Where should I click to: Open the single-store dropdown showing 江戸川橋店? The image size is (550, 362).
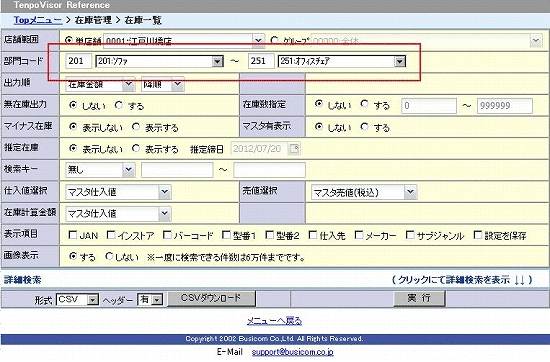tap(184, 41)
